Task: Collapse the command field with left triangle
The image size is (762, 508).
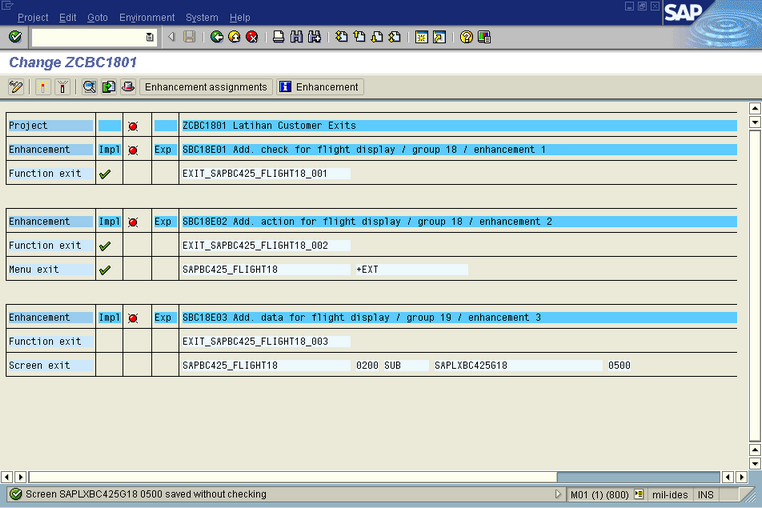Action: click(x=171, y=37)
